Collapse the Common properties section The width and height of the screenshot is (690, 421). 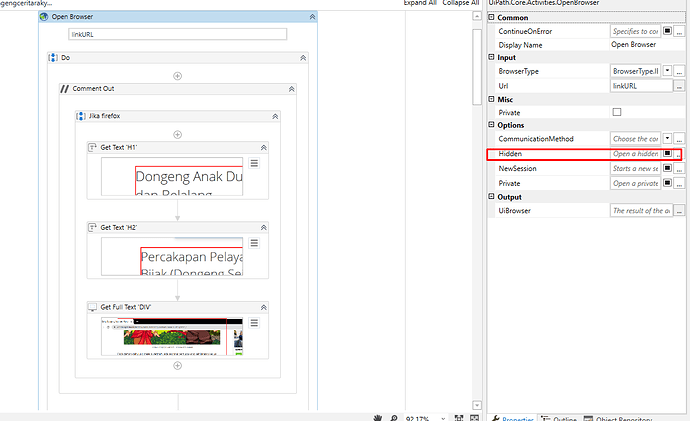click(492, 17)
